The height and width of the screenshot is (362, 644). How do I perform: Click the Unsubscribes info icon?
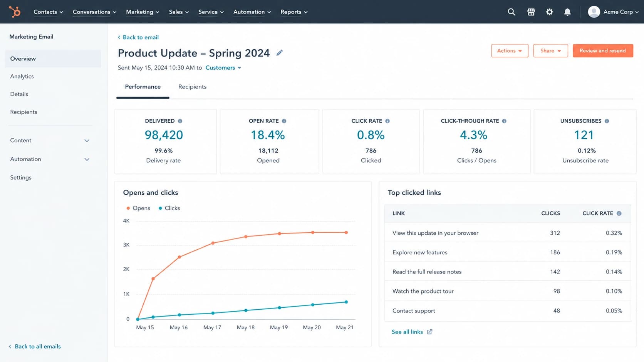pyautogui.click(x=607, y=121)
